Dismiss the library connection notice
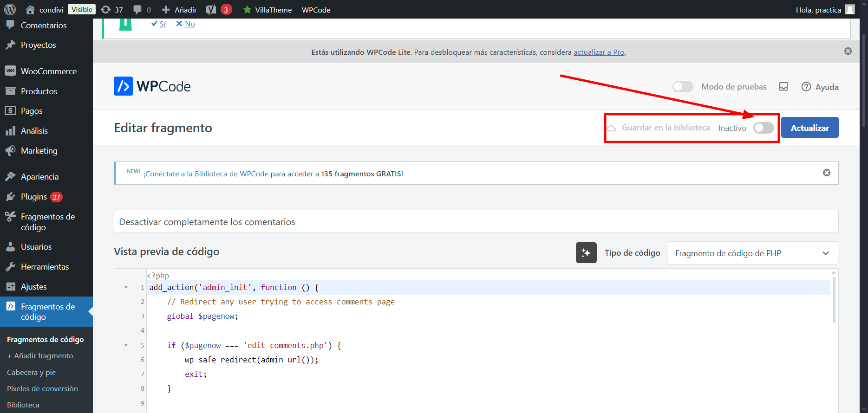 827,173
